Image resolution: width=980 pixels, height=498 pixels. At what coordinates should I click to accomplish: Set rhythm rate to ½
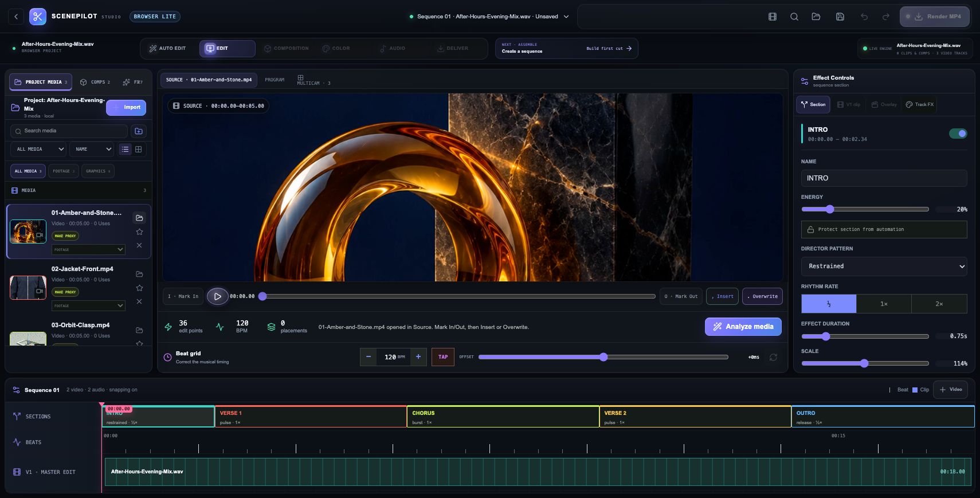pyautogui.click(x=829, y=304)
